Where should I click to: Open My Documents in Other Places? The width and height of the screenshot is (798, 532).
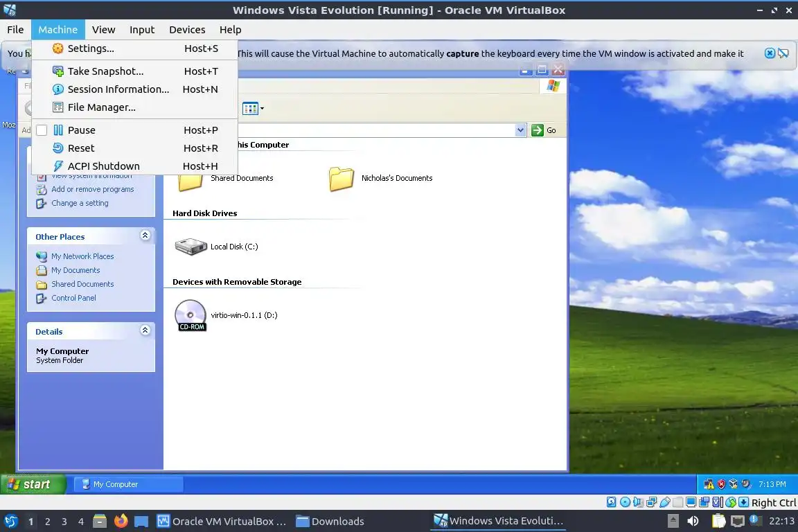coord(76,270)
